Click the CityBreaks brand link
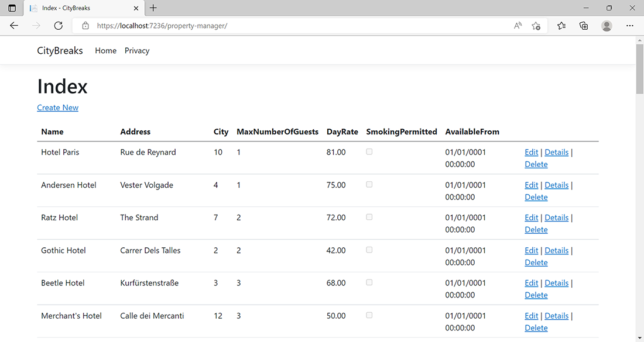 [x=60, y=50]
